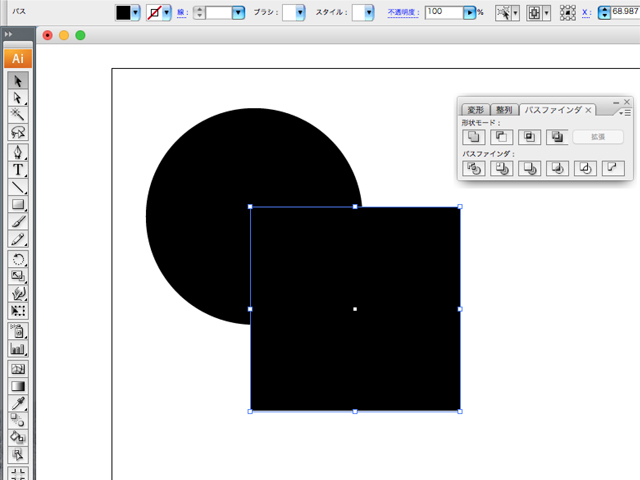Expand the opacity value dropdown
Screen dimensions: 640x480
coord(469,13)
